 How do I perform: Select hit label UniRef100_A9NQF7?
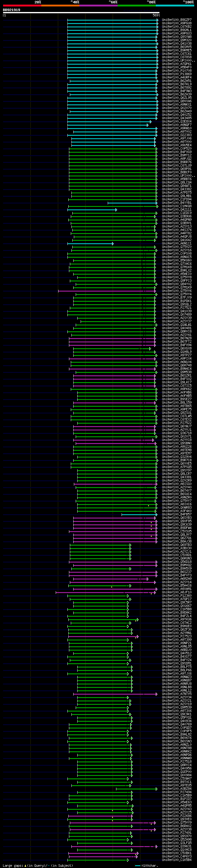click(177, 125)
